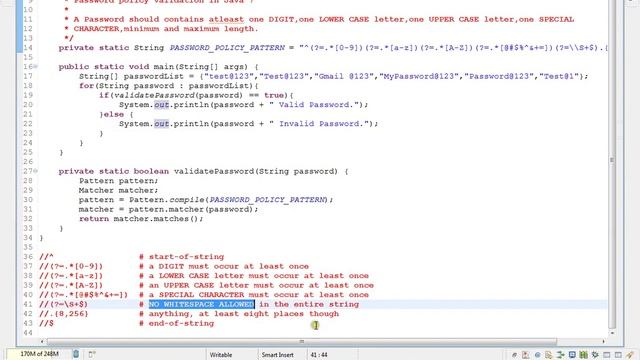The height and width of the screenshot is (360, 640).
Task: Click line number 44 in the gutter
Action: click(28, 333)
